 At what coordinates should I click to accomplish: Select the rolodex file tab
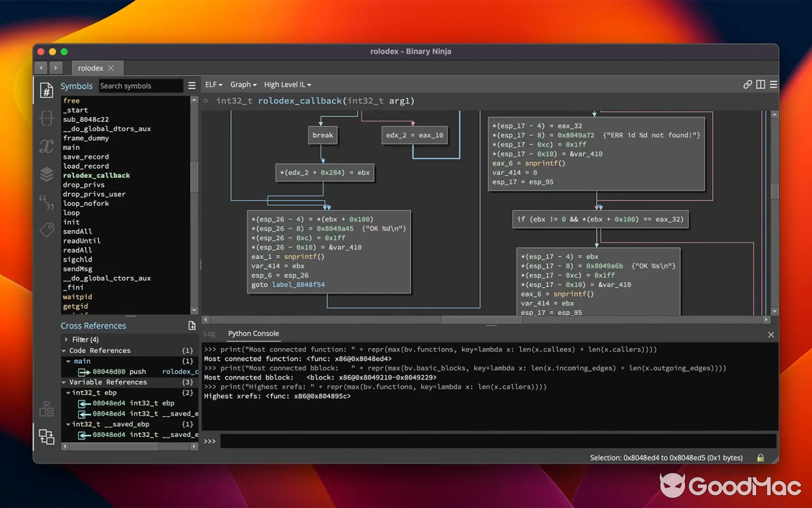pos(91,68)
